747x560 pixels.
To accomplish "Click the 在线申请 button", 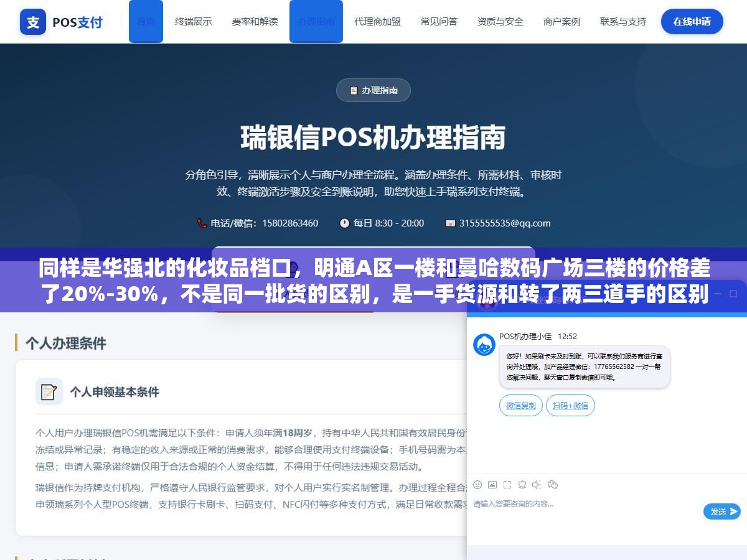I will 692,21.
